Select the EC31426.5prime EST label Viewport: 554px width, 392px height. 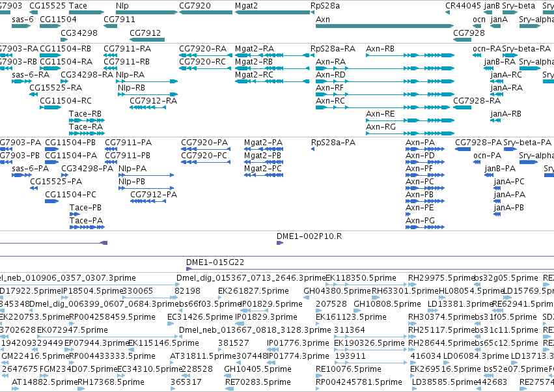[x=200, y=317]
